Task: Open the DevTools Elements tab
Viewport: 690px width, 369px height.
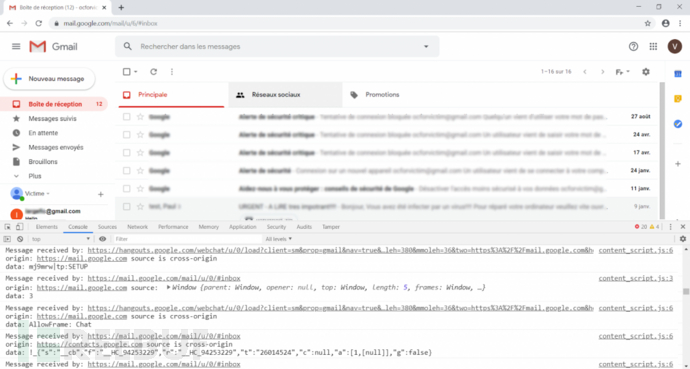Action: coord(47,227)
